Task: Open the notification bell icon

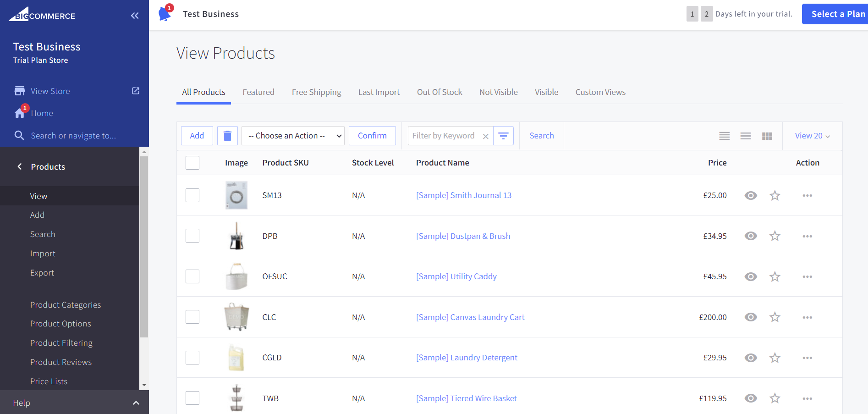Action: tap(164, 14)
